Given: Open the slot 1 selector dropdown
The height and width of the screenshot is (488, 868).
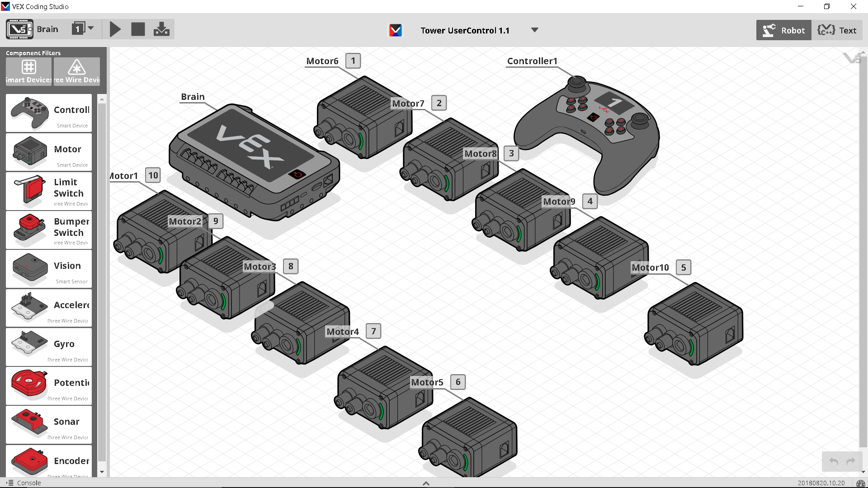Looking at the screenshot, I should [x=83, y=29].
